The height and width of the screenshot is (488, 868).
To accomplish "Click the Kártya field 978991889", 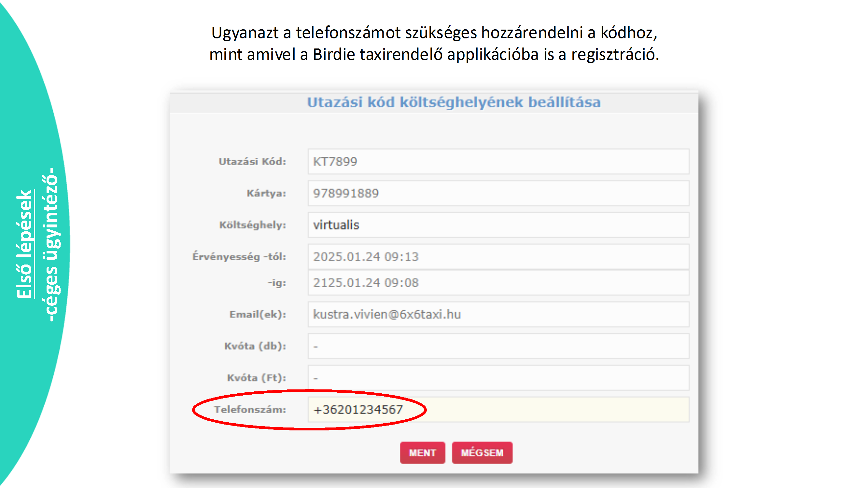I will (498, 193).
